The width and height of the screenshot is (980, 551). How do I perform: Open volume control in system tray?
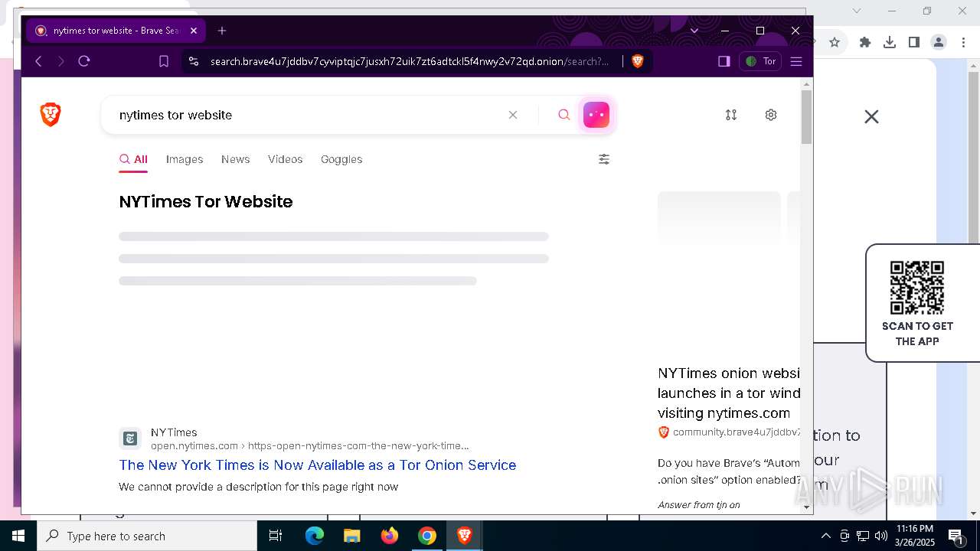coord(881,536)
